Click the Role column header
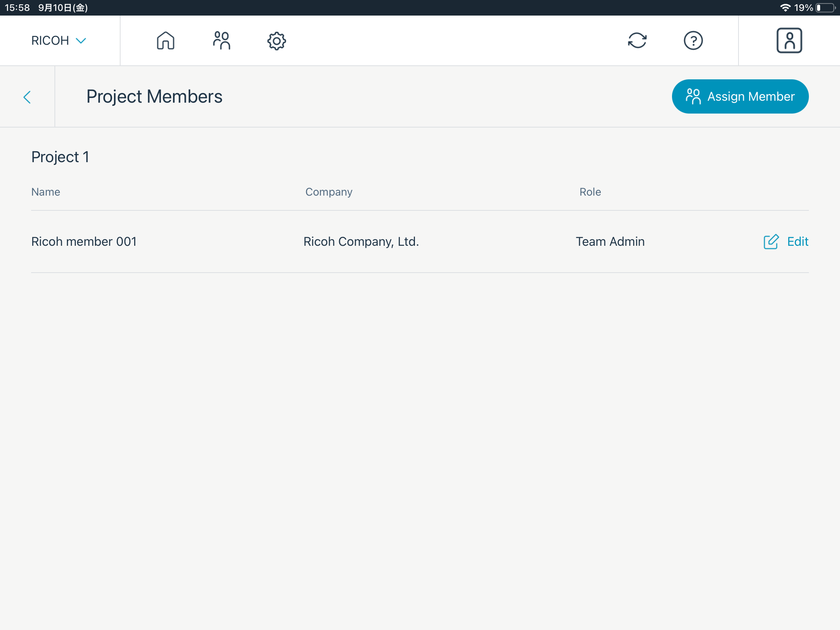 [x=590, y=192]
